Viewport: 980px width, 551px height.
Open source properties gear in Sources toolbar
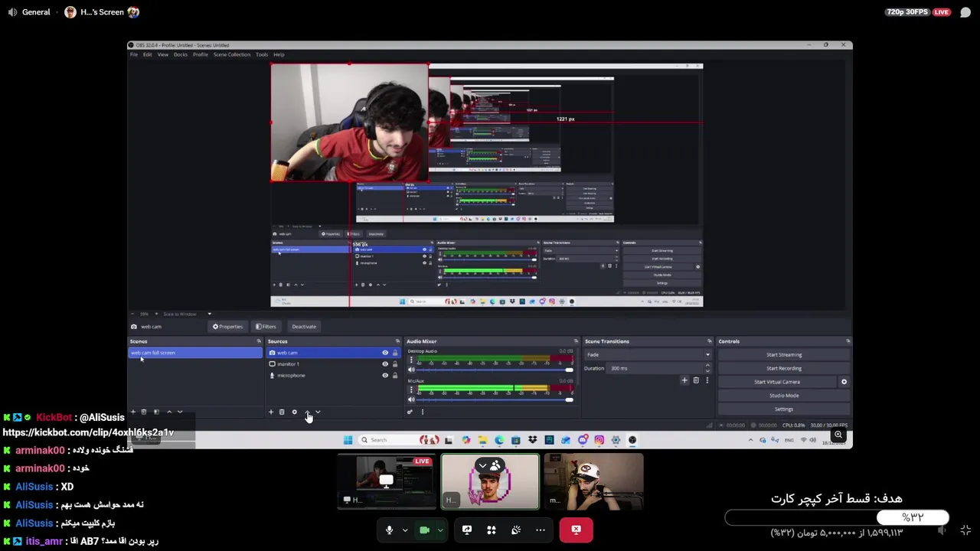point(294,412)
